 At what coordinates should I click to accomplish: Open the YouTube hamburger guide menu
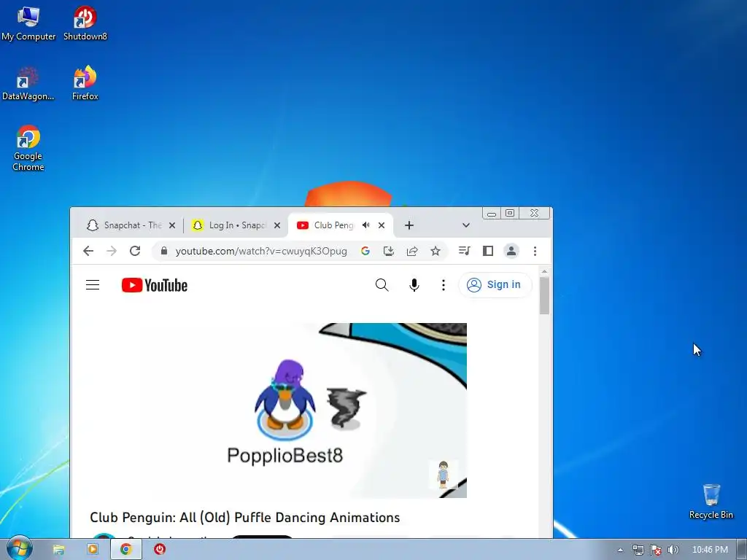tap(93, 285)
